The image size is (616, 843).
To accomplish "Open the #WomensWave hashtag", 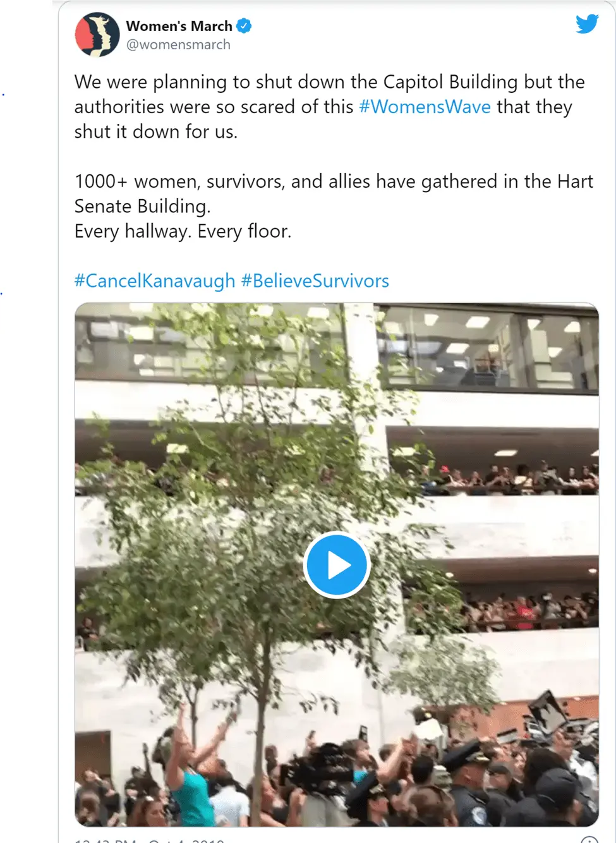I will click(x=425, y=107).
